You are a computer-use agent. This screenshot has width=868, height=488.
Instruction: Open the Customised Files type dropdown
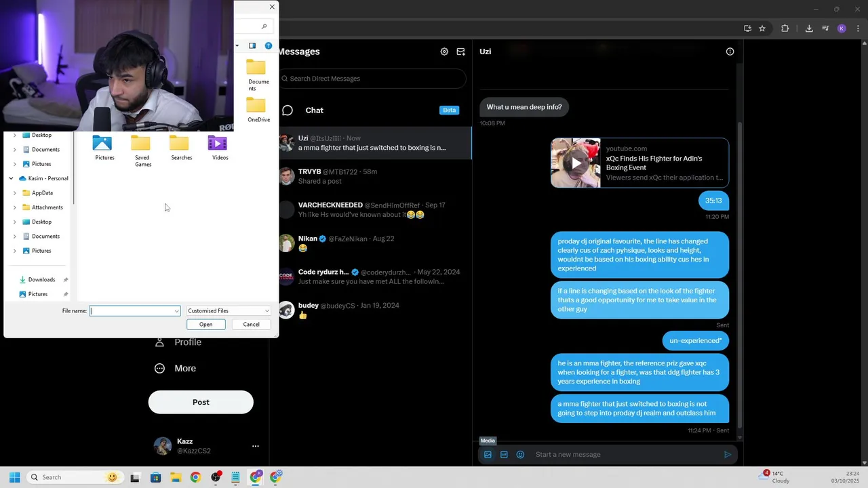tap(229, 310)
